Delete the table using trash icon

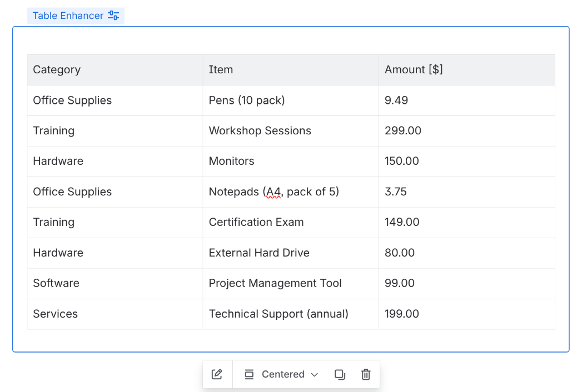(366, 374)
